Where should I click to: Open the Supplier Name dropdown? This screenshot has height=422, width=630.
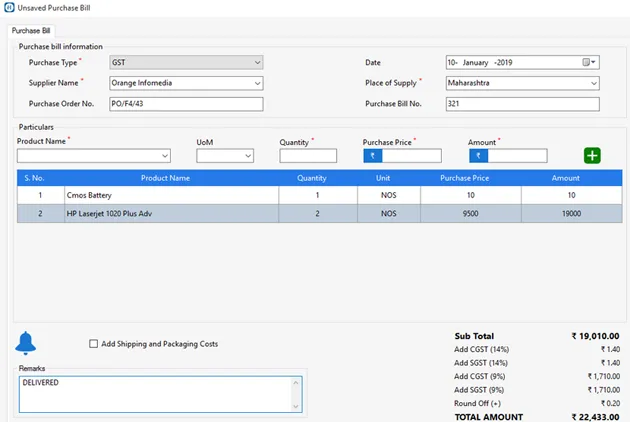[x=256, y=83]
